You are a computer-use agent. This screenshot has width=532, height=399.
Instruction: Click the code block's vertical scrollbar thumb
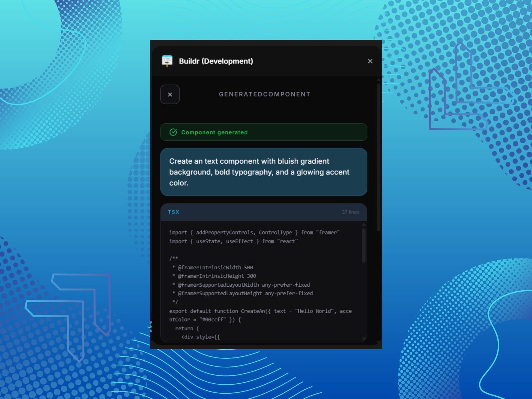[x=363, y=245]
